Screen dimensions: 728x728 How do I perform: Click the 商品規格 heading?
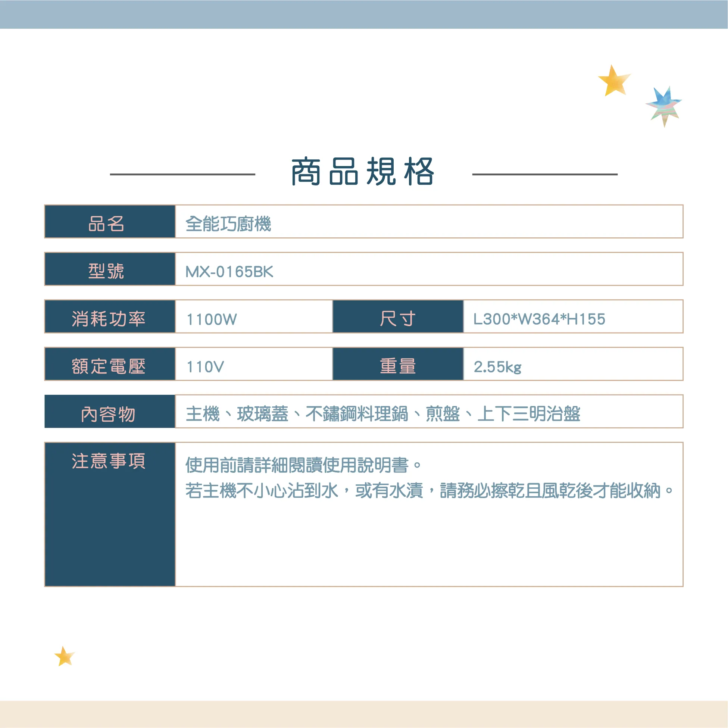coord(363,172)
